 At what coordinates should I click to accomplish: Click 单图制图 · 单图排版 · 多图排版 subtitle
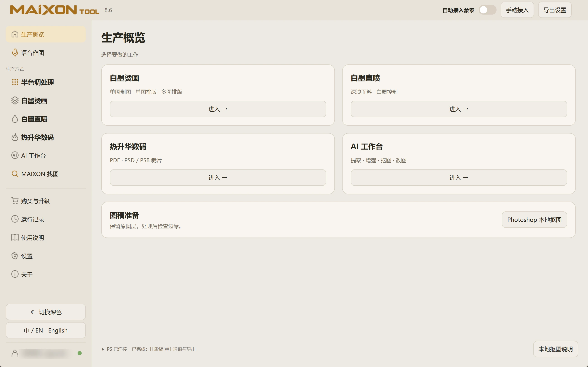pos(146,92)
